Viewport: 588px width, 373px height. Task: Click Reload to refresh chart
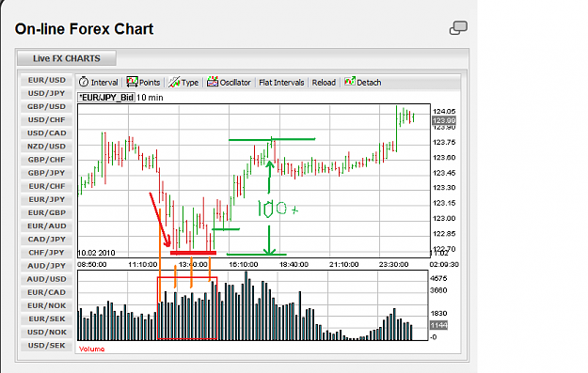point(324,83)
